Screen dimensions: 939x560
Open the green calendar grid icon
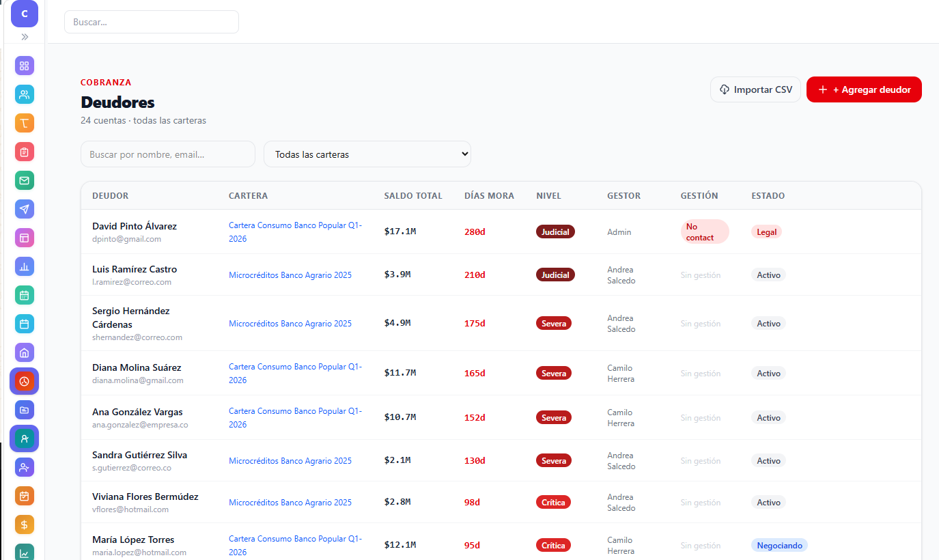pos(25,295)
